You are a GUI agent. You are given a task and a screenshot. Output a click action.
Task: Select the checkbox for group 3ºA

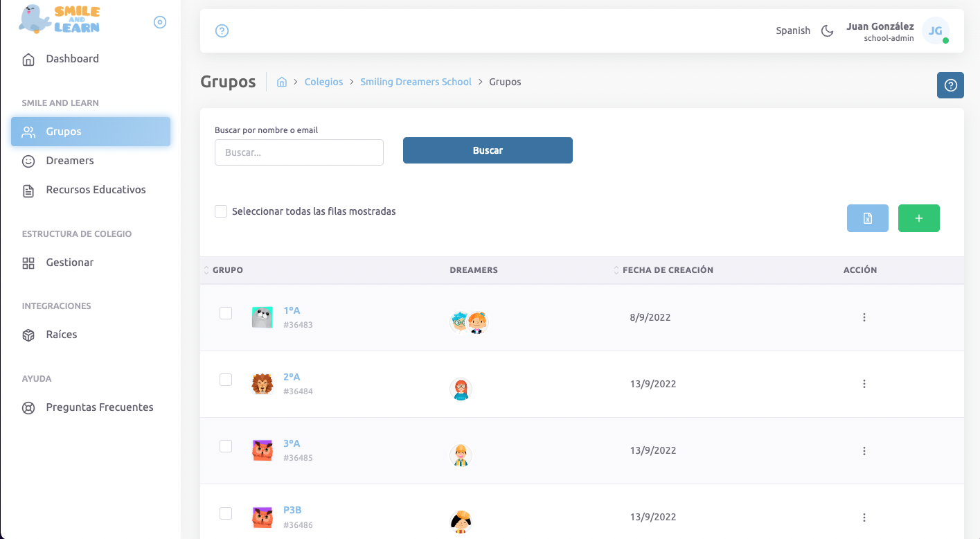tap(226, 446)
